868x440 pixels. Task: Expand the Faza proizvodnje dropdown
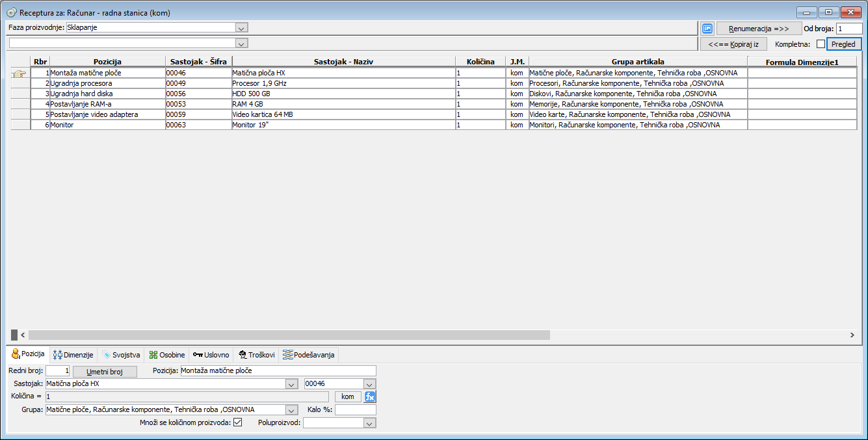[241, 28]
